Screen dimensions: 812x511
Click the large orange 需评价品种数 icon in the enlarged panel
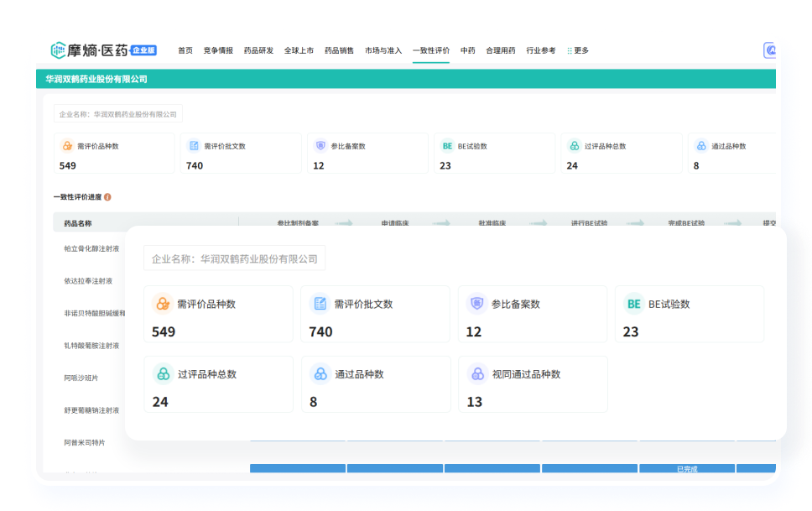coord(163,304)
